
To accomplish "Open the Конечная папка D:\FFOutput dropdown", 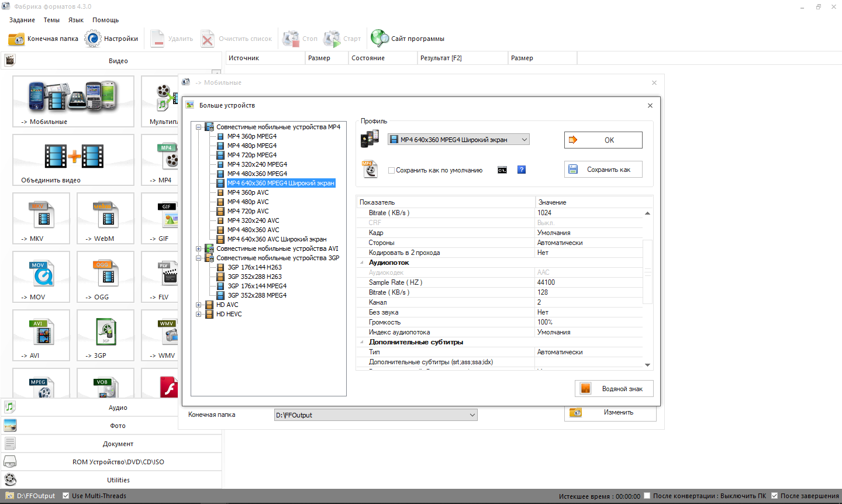I will point(375,415).
